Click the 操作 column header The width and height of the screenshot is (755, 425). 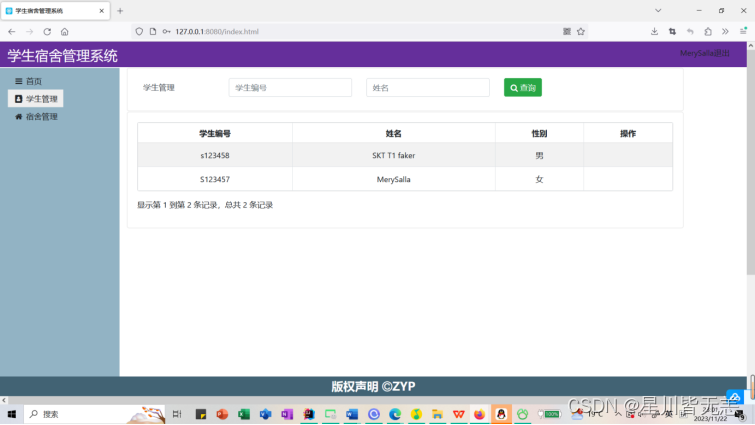coord(628,133)
